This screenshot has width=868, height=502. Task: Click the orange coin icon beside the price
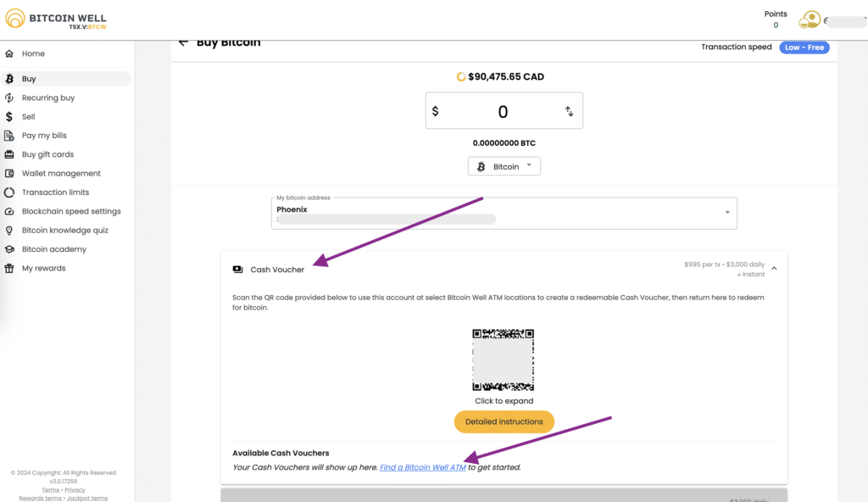tap(460, 76)
